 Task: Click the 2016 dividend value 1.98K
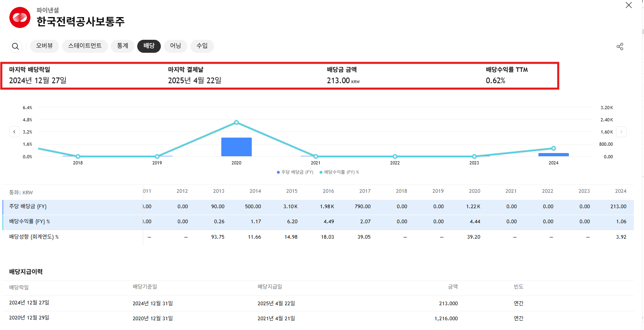click(x=327, y=207)
